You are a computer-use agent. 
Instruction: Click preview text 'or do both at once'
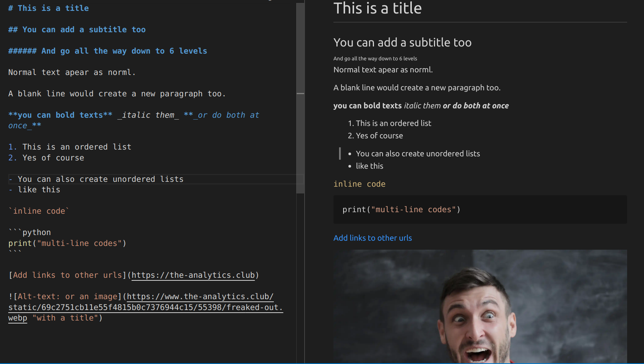click(x=476, y=106)
